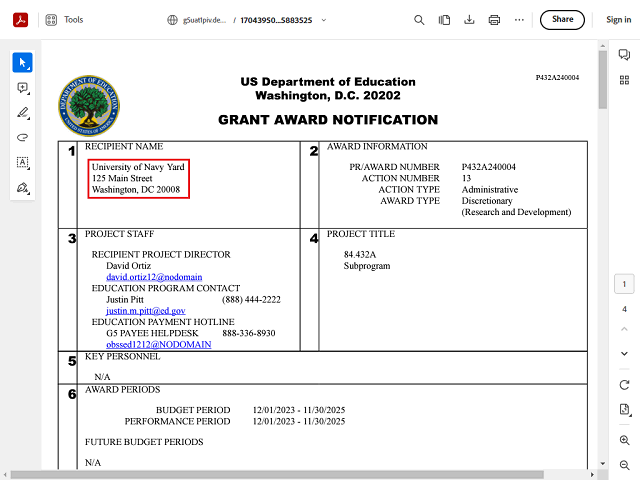
Task: Open the comments panel on right sidebar
Action: 624,55
